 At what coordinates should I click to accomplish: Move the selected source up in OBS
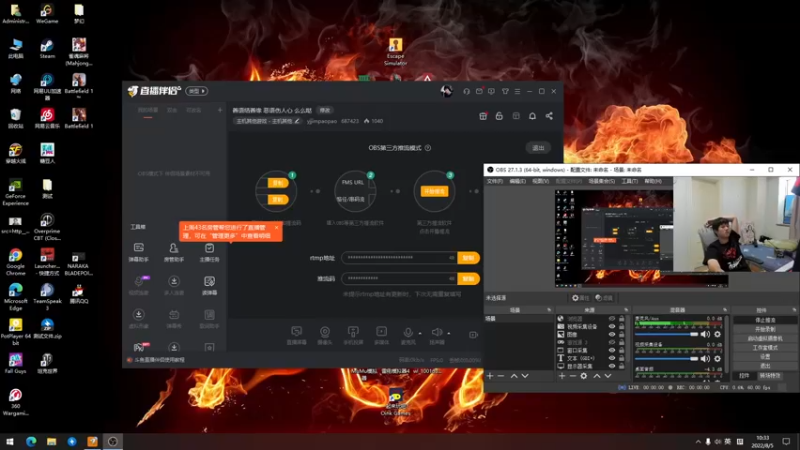(596, 376)
